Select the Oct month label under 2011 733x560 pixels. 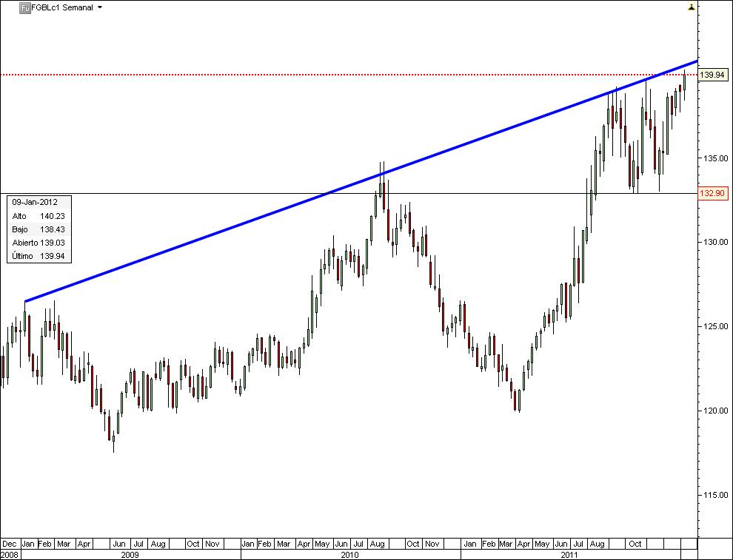[x=635, y=543]
